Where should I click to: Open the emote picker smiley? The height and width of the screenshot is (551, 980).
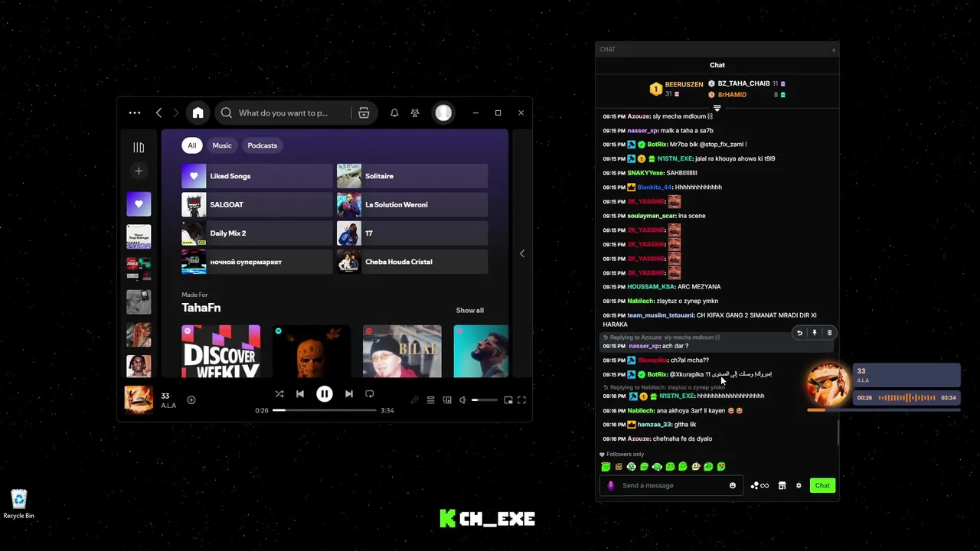coord(733,486)
